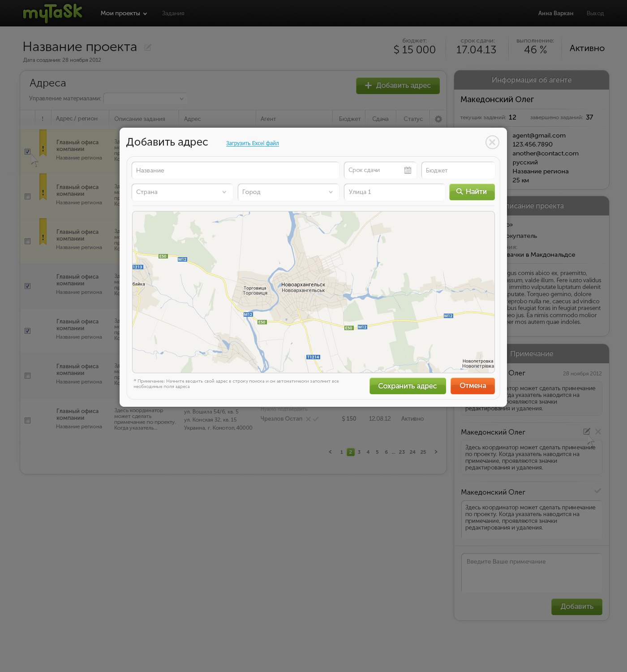Check the second row checkbox
This screenshot has height=672, width=627.
click(x=28, y=197)
